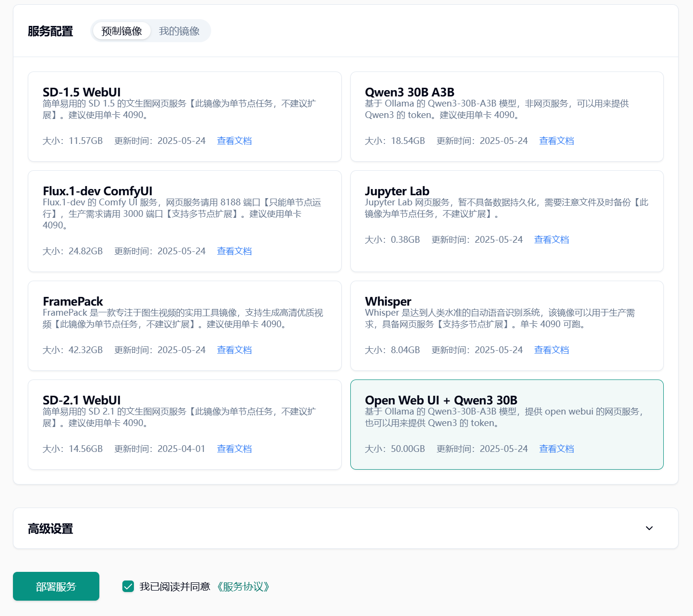693x616 pixels.
Task: View docs link for Whisper
Action: click(551, 350)
